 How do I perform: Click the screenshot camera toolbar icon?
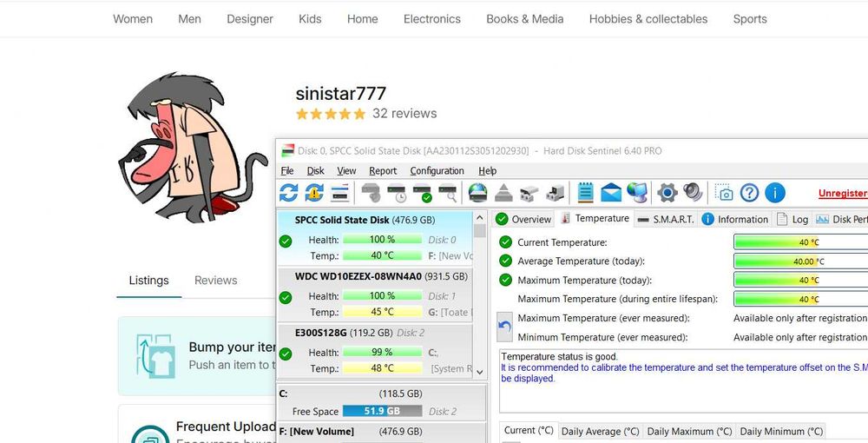click(724, 193)
